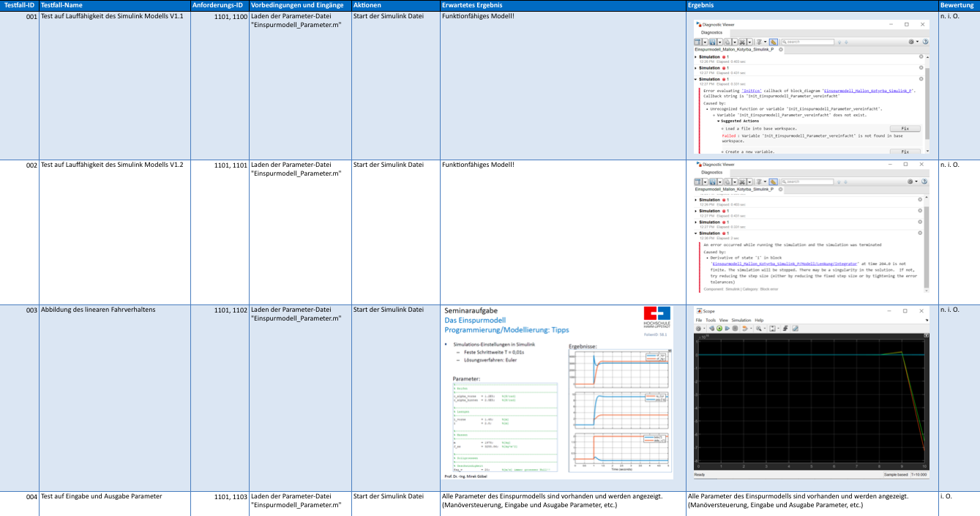Screen dimensions: 980x516
Task: Open Scope configuration gear icon
Action: click(700, 329)
